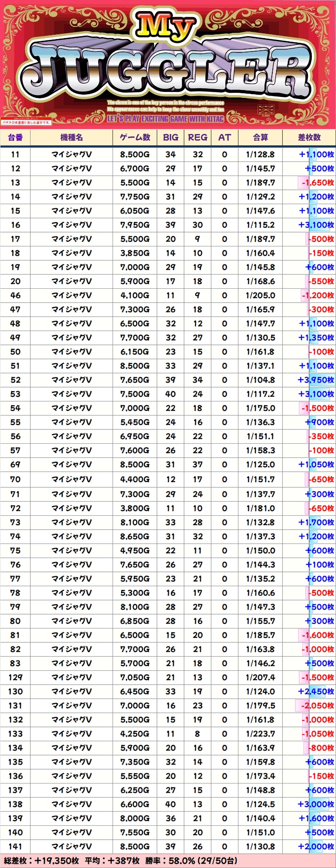Click the パチスロ warning label in banner corner
Image resolution: width=336 pixels, height=868 pixels.
click(26, 123)
